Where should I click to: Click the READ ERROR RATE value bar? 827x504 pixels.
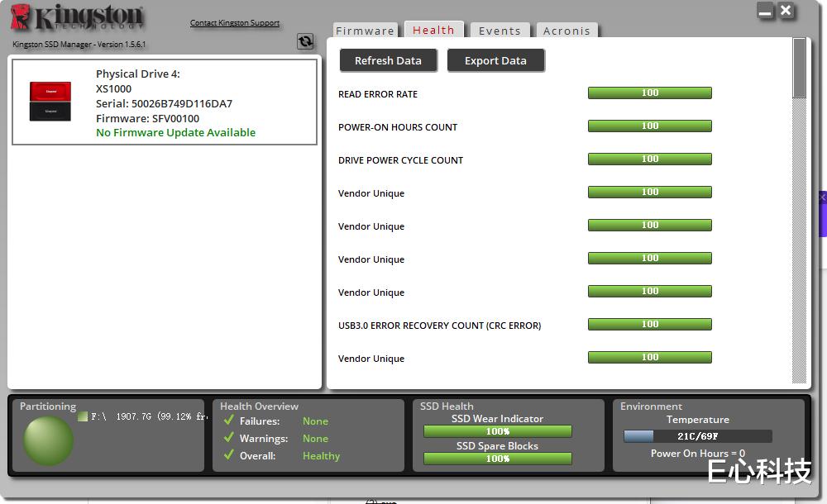tap(650, 93)
